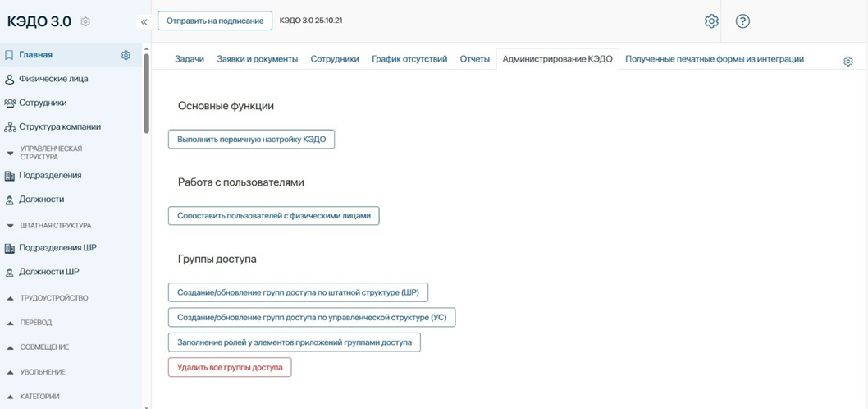Viewport: 868px width, 409px height.
Task: Click the sidebar vertical scrollbar
Action: point(147,90)
